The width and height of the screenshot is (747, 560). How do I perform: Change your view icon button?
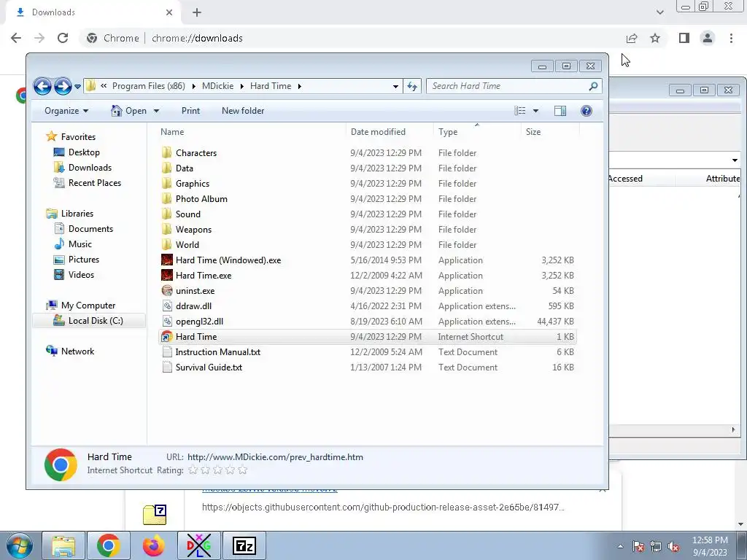click(519, 111)
